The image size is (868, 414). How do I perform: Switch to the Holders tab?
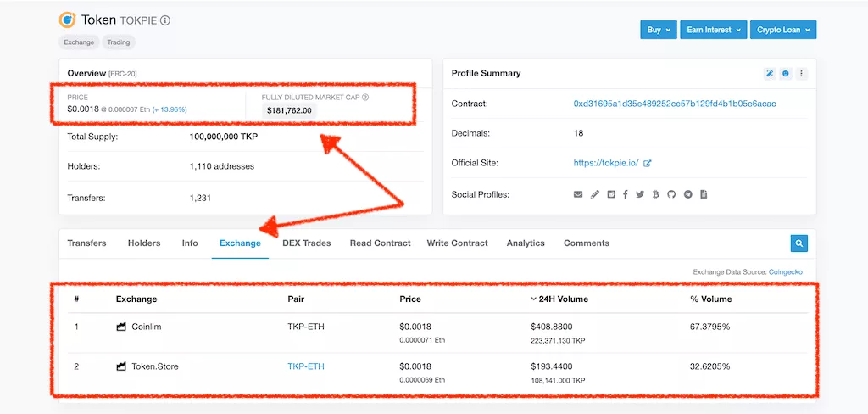click(x=144, y=243)
